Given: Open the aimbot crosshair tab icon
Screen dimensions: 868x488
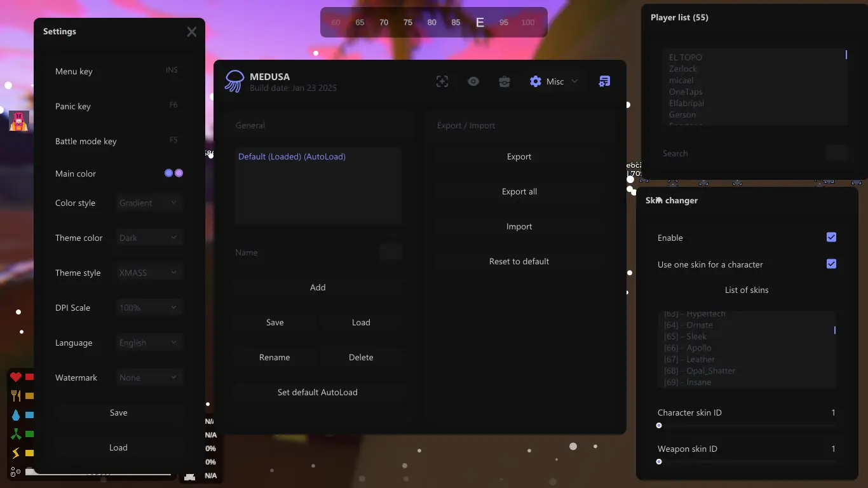Looking at the screenshot, I should tap(442, 81).
